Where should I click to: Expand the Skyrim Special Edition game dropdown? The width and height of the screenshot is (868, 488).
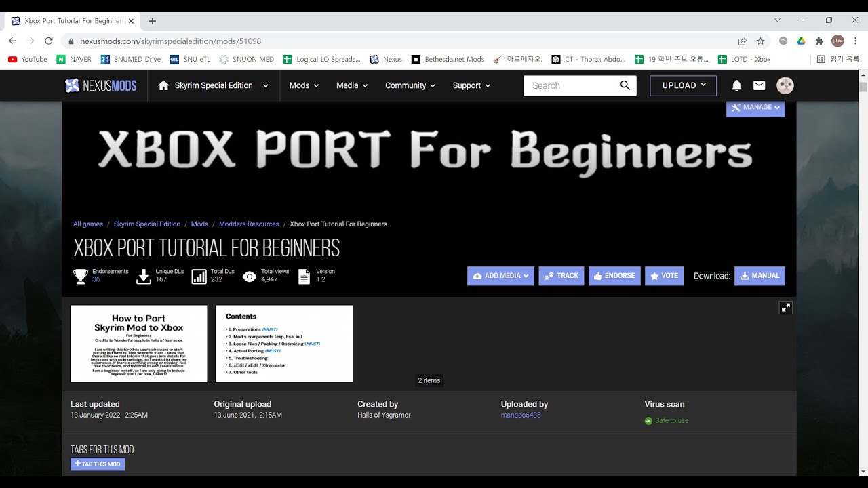tap(265, 86)
